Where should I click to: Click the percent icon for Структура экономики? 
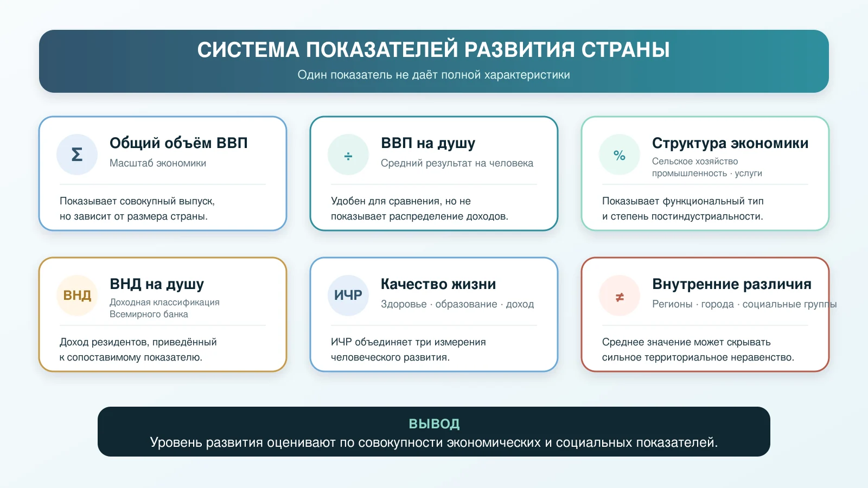coord(620,155)
